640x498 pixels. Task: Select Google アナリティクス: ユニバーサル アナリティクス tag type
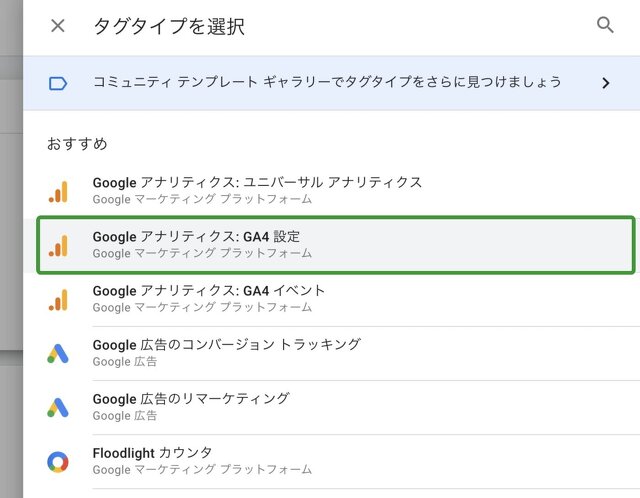pos(257,183)
